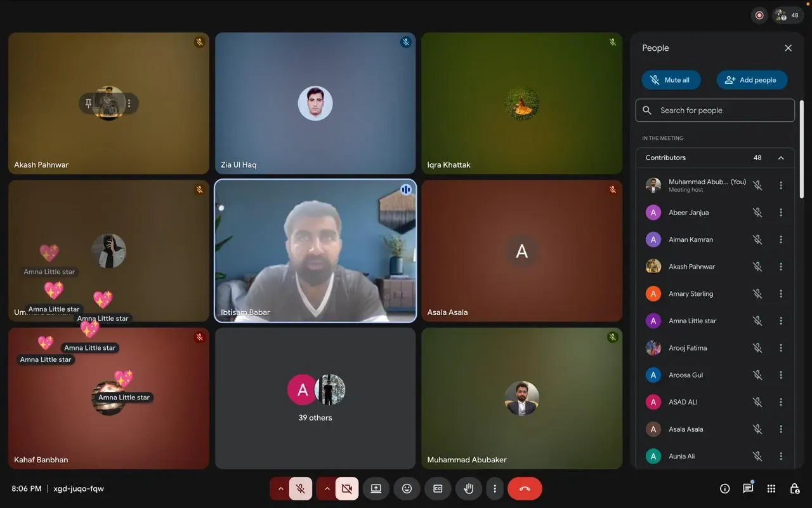Image resolution: width=812 pixels, height=508 pixels.
Task: Click the Add people button
Action: pos(752,80)
